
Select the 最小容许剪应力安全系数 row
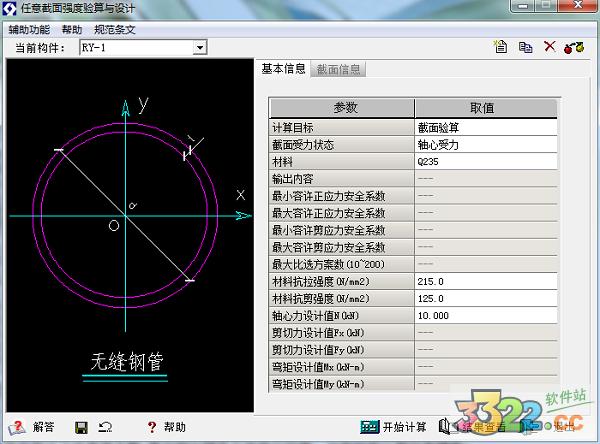pyautogui.click(x=342, y=230)
